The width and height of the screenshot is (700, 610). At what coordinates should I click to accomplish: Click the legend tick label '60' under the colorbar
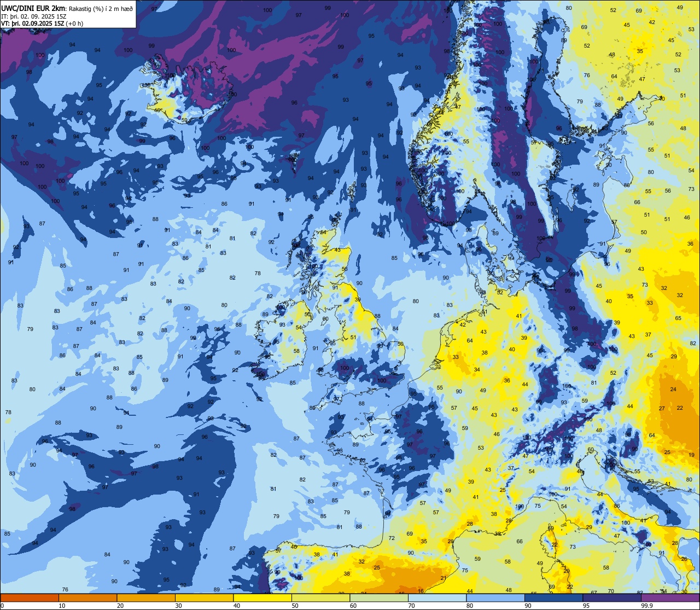(x=353, y=606)
